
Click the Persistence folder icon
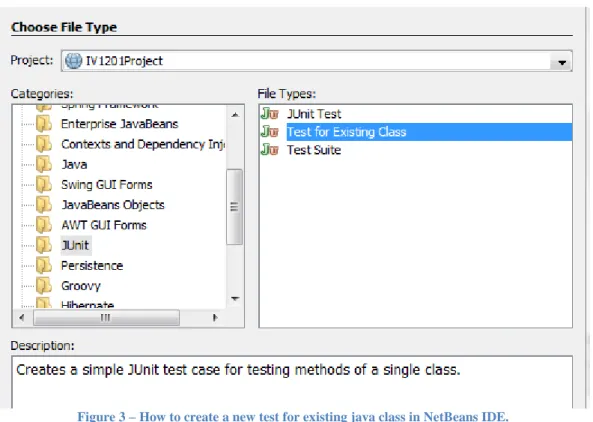[44, 265]
